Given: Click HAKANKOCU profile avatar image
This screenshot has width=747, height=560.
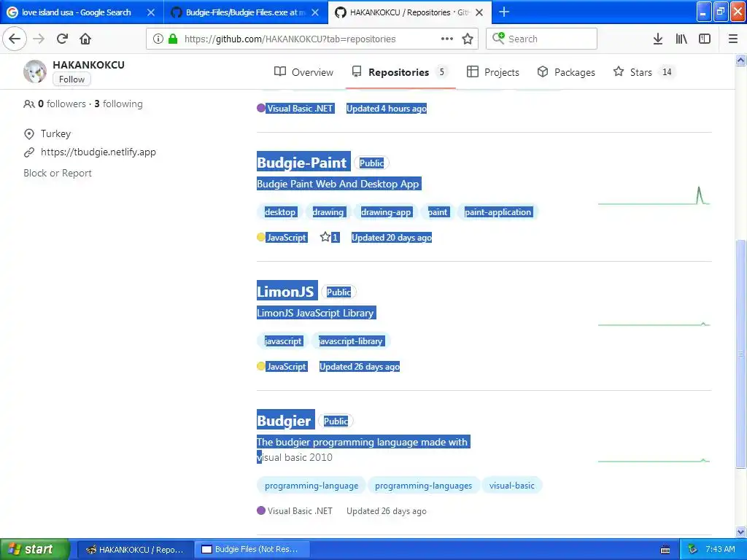Looking at the screenshot, I should pyautogui.click(x=35, y=71).
